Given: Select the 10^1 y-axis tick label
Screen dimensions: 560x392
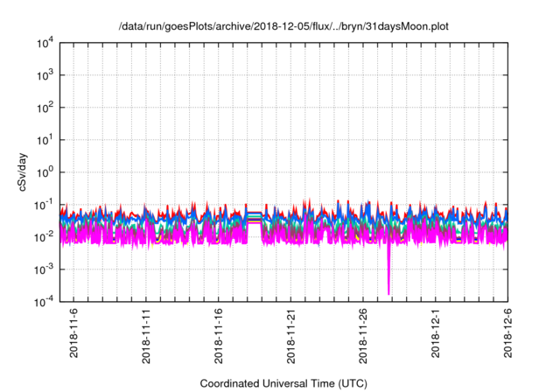Looking at the screenshot, I should [x=45, y=139].
